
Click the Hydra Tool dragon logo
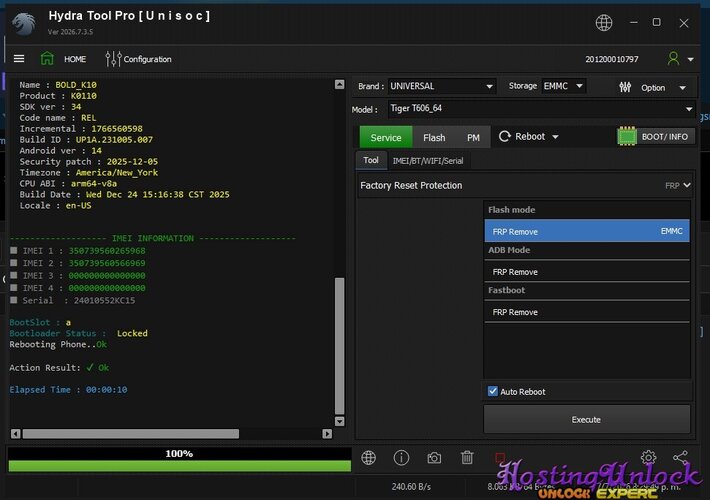pyautogui.click(x=24, y=24)
